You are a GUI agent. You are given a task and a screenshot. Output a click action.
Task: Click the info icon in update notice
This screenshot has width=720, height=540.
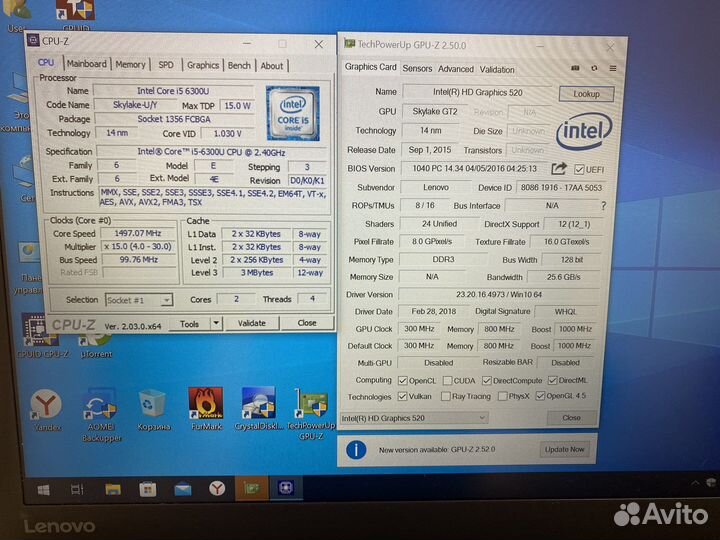tap(356, 450)
